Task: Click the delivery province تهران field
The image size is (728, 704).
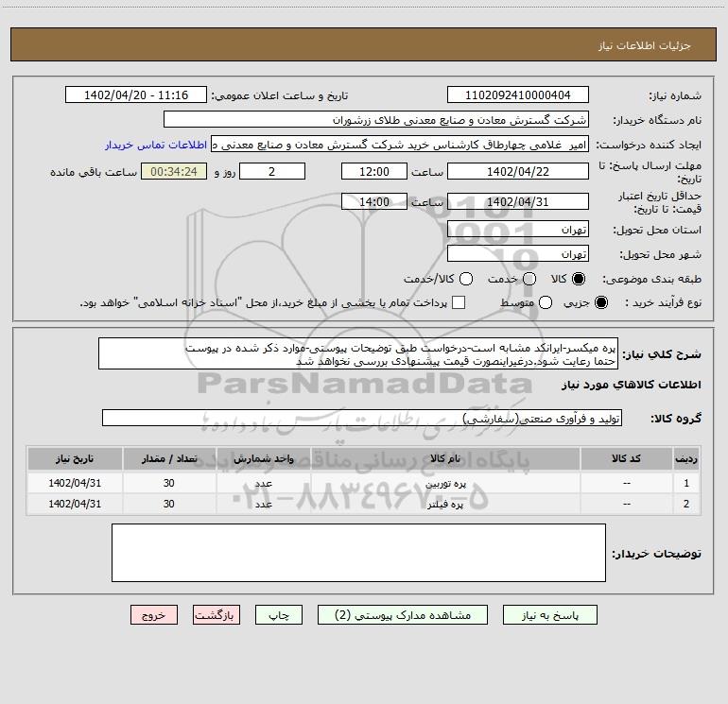Action: coord(518,230)
